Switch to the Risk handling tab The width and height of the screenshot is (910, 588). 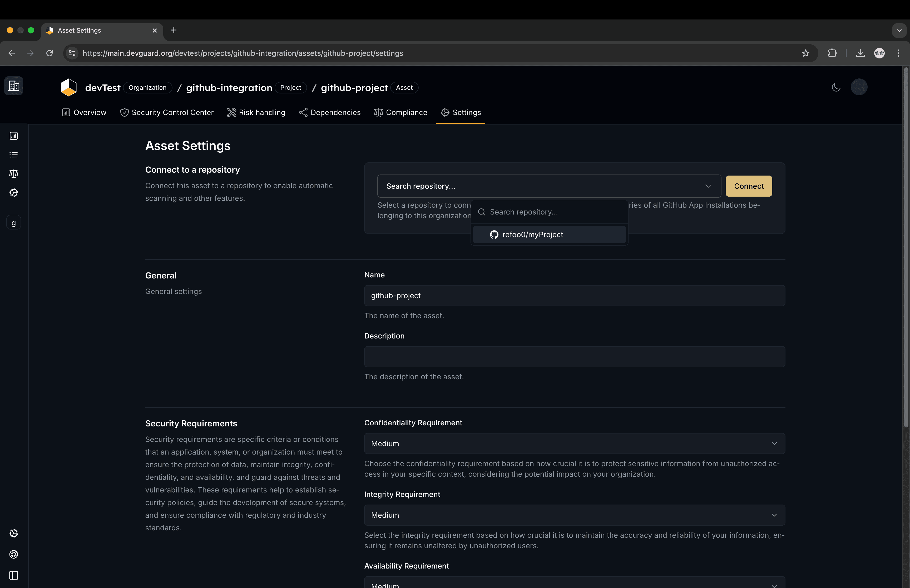[x=256, y=112]
